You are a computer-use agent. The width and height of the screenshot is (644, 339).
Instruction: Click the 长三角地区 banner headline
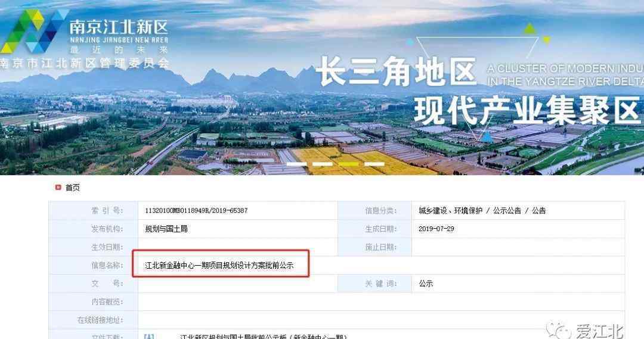click(x=398, y=71)
